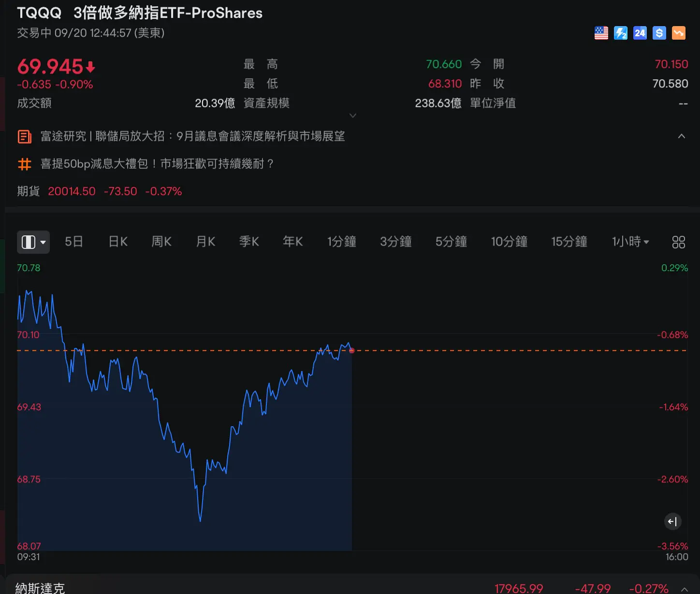Click the 納斯達克 index name
This screenshot has width=700, height=594.
40,588
